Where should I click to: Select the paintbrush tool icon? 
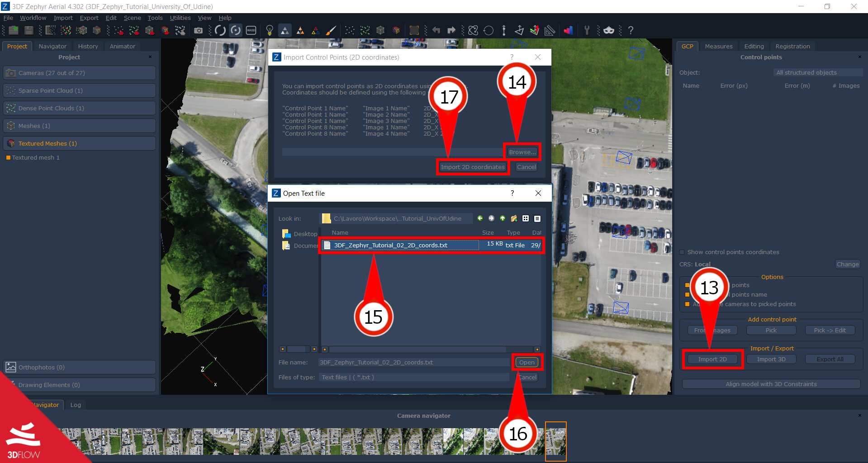click(x=331, y=30)
